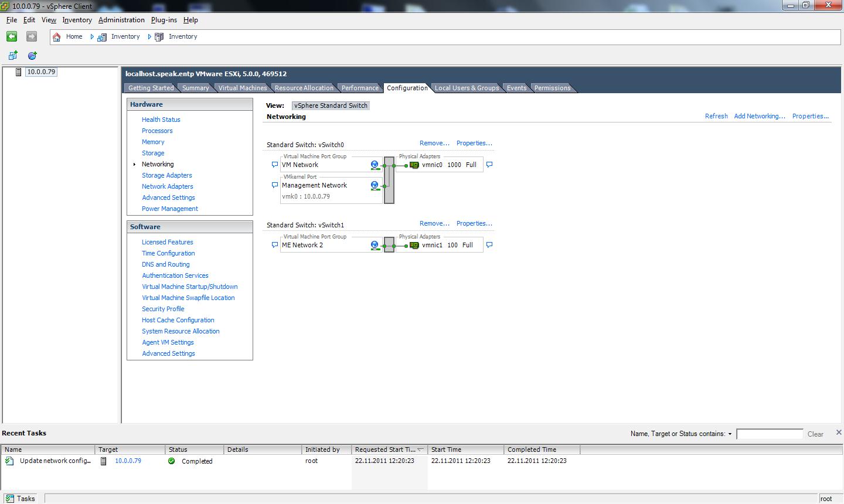Click the vmnic1 adapter card icon
844x504 pixels.
click(x=414, y=246)
